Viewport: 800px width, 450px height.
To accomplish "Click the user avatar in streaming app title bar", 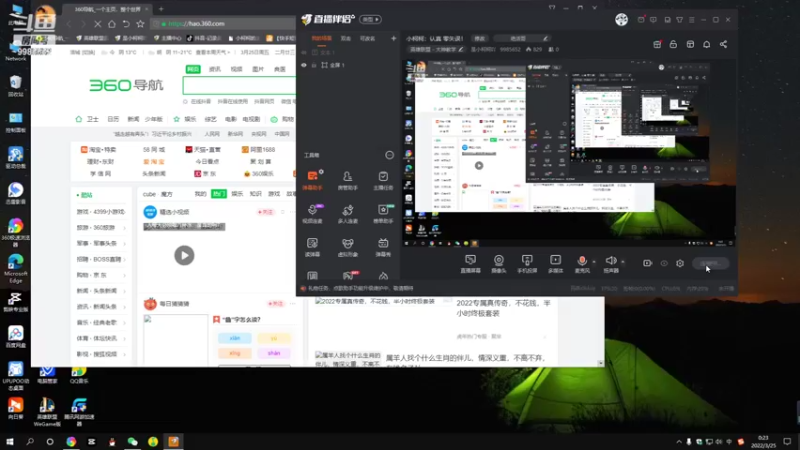I will (621, 19).
